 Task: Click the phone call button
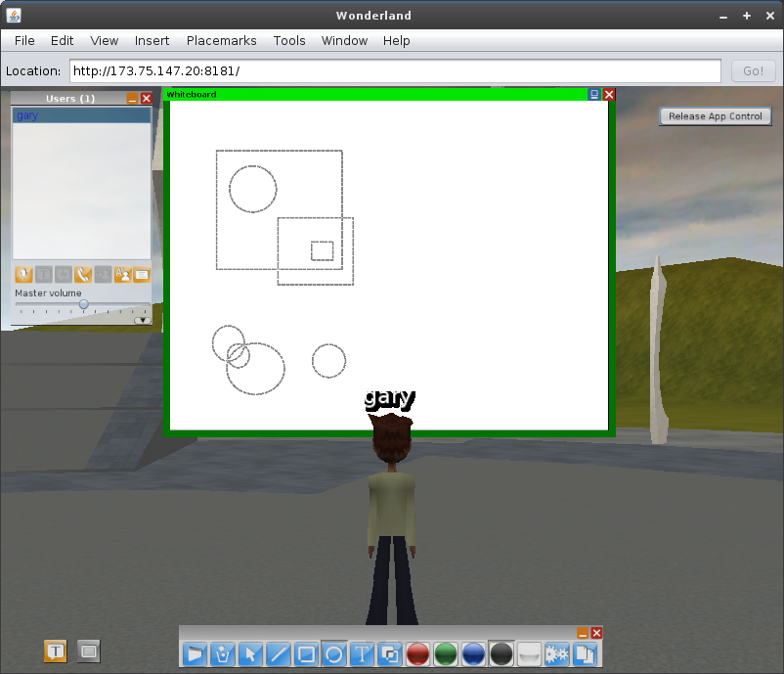[x=83, y=274]
